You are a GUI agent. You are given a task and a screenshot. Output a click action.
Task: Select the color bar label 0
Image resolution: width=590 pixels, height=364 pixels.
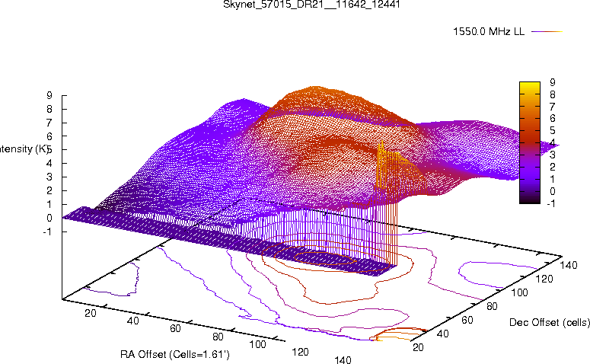tap(553, 191)
